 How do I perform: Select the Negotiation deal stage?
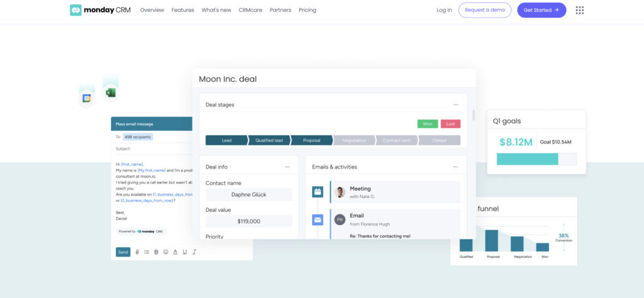pyautogui.click(x=354, y=140)
